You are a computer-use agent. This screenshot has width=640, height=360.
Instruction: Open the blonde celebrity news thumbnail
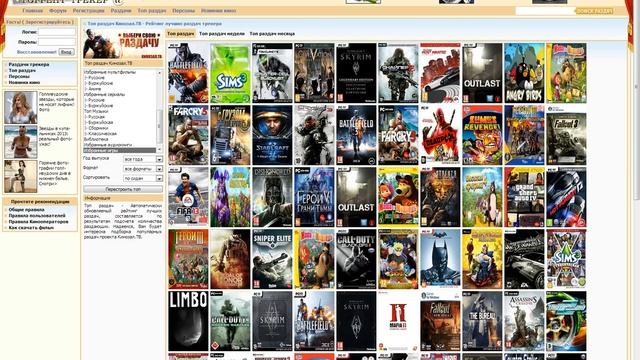[x=20, y=107]
